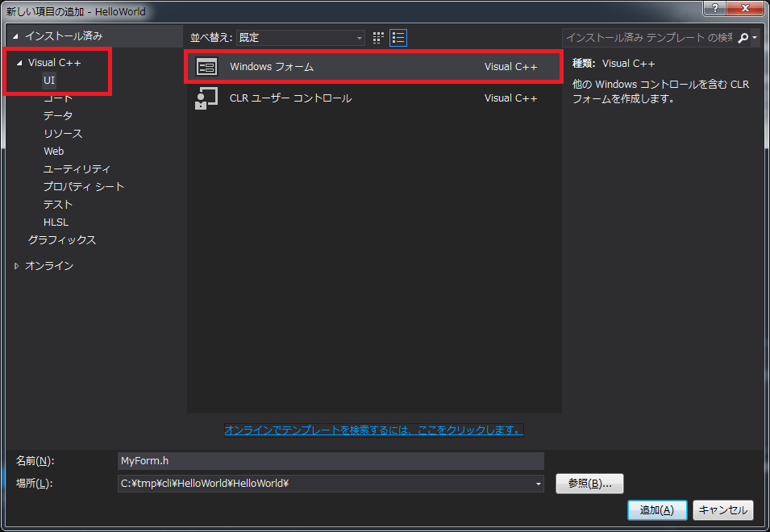The height and width of the screenshot is (532, 770).
Task: Select the Web category
Action: click(x=53, y=152)
